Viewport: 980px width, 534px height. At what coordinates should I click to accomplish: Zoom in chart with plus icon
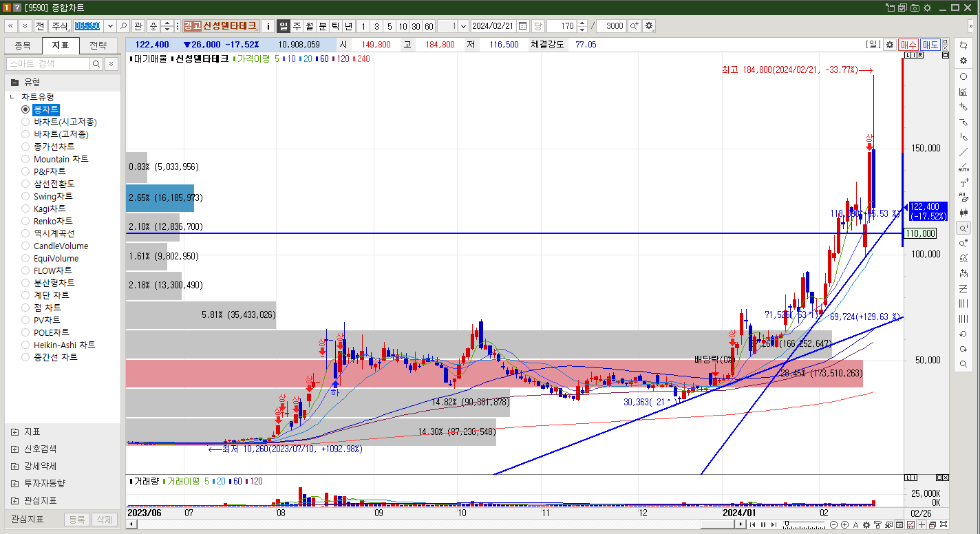click(x=844, y=525)
